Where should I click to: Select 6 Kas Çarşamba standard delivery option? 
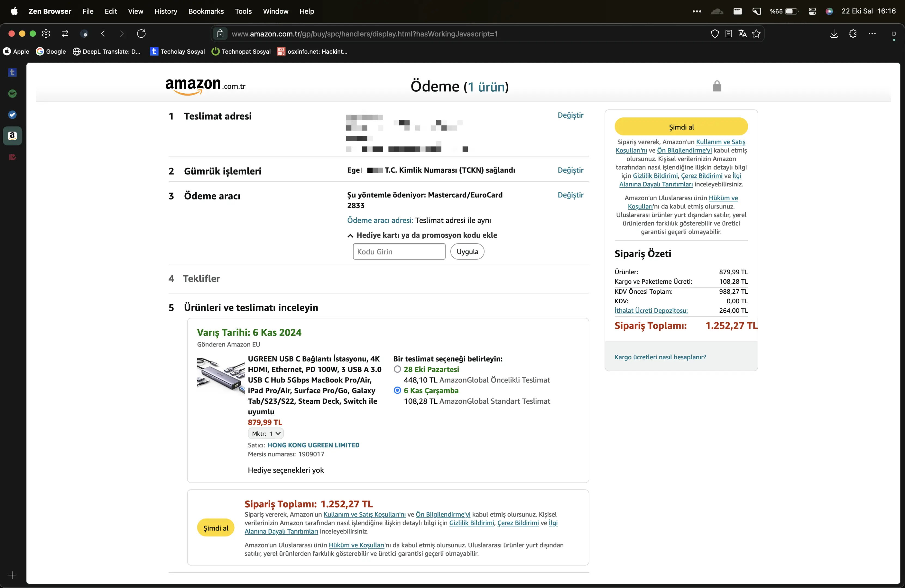pyautogui.click(x=397, y=390)
